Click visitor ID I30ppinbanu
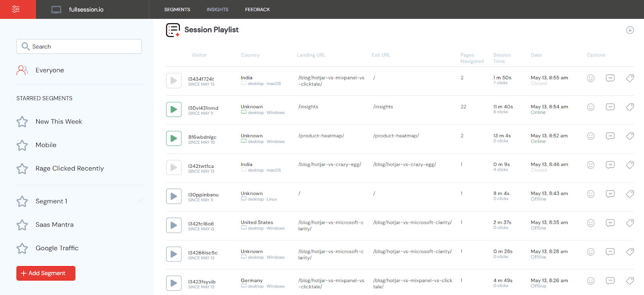Viewport: 644px width, 295px height. coord(203,195)
